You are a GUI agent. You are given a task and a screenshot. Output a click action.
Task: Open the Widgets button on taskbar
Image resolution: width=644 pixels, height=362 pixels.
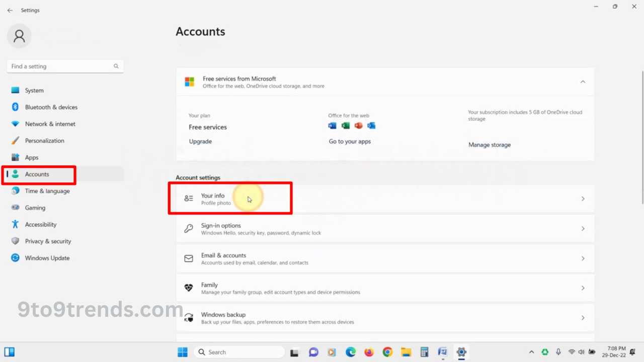10,352
